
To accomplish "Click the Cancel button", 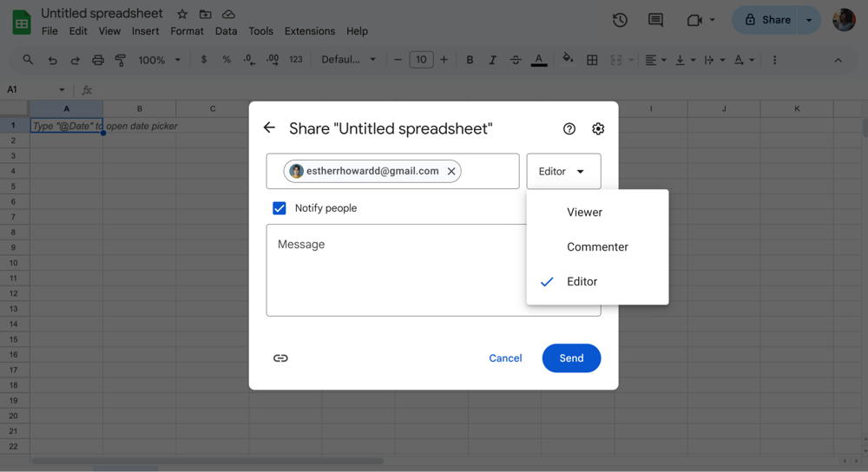I will coord(505,358).
